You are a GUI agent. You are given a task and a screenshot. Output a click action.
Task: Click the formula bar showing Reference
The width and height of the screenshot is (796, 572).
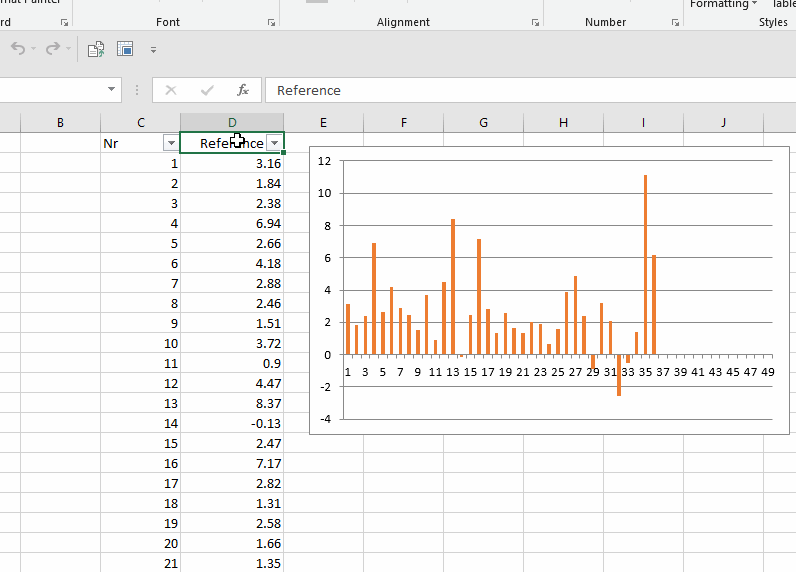click(530, 90)
